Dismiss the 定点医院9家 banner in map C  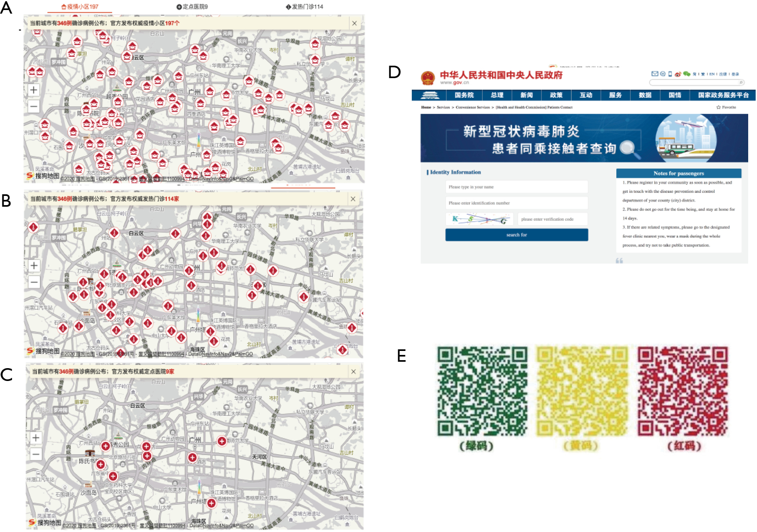(x=353, y=371)
